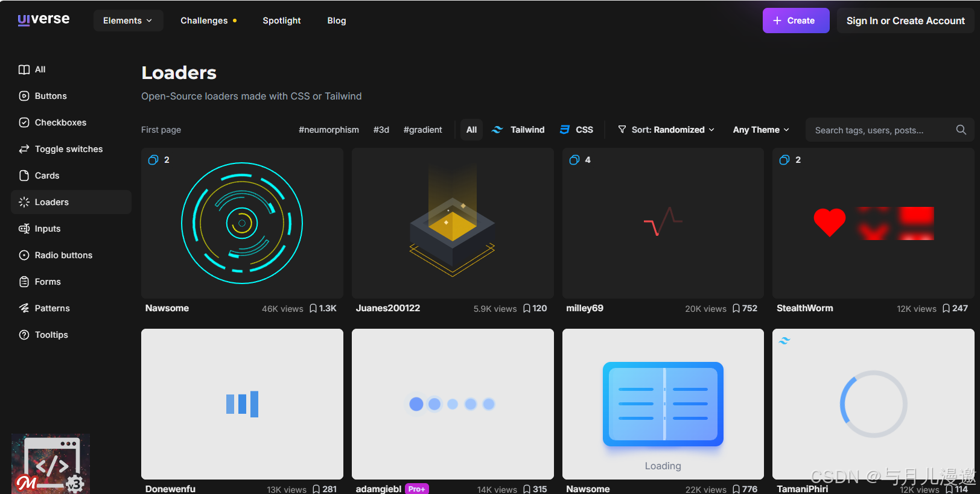Click the book icon next to All

pyautogui.click(x=24, y=69)
